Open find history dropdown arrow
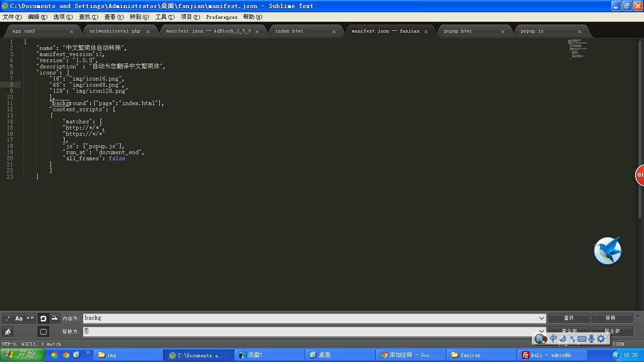Screen dimensions: 644x362 pyautogui.click(x=541, y=318)
